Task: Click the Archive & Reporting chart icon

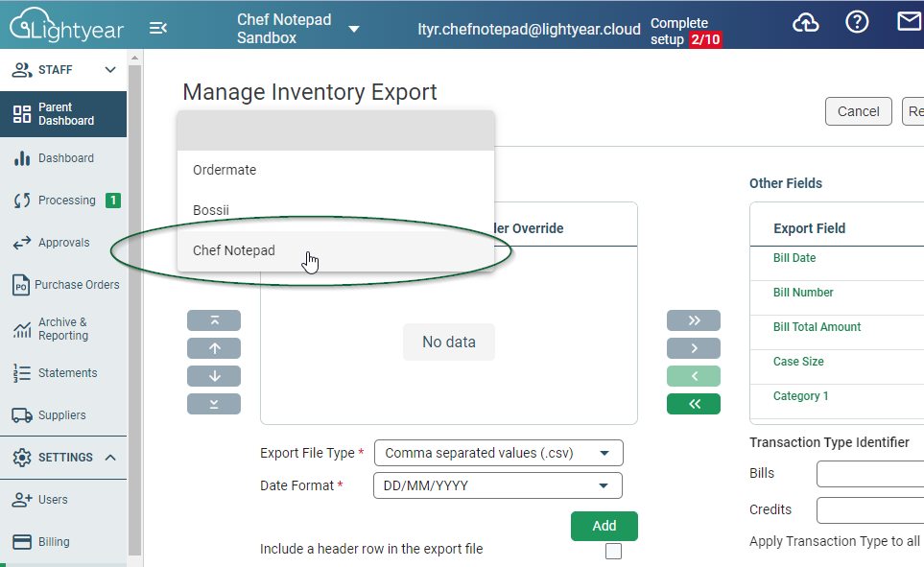Action: pos(22,329)
